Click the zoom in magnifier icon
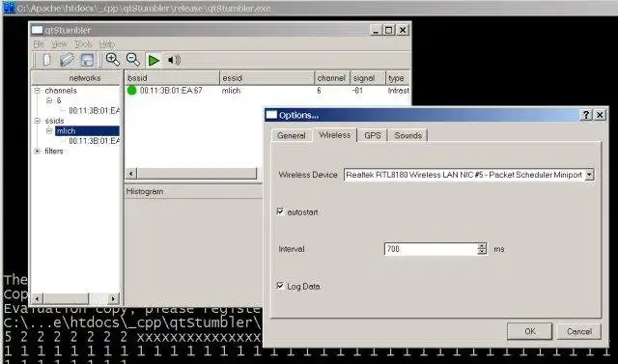This screenshot has height=364, width=618. pyautogui.click(x=113, y=60)
